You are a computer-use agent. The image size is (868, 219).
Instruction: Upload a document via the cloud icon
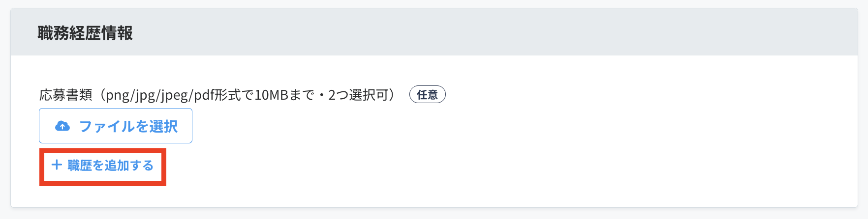point(62,126)
